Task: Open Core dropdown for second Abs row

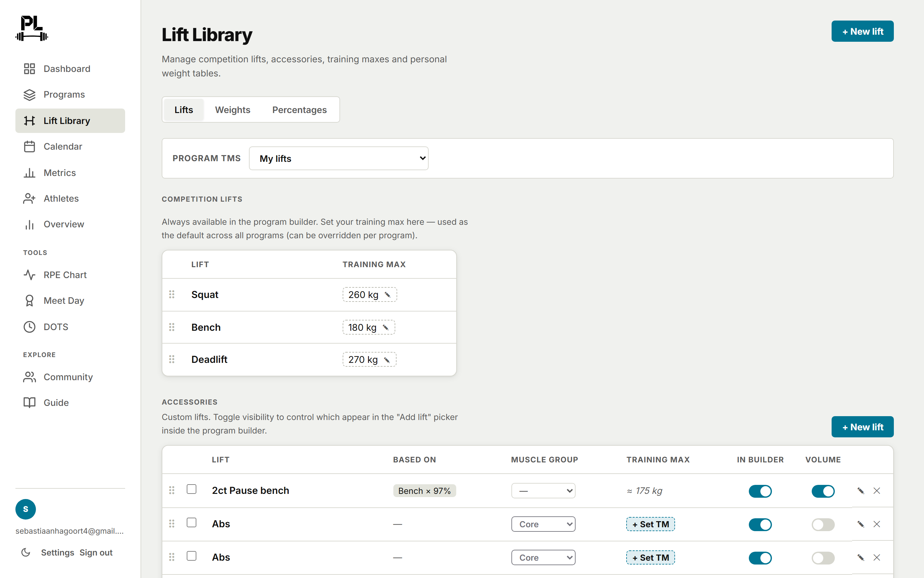Action: tap(543, 557)
